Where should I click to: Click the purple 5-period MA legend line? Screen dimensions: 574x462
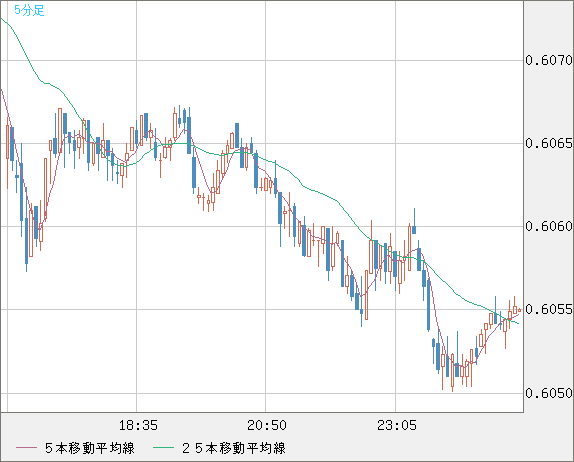tap(26, 448)
